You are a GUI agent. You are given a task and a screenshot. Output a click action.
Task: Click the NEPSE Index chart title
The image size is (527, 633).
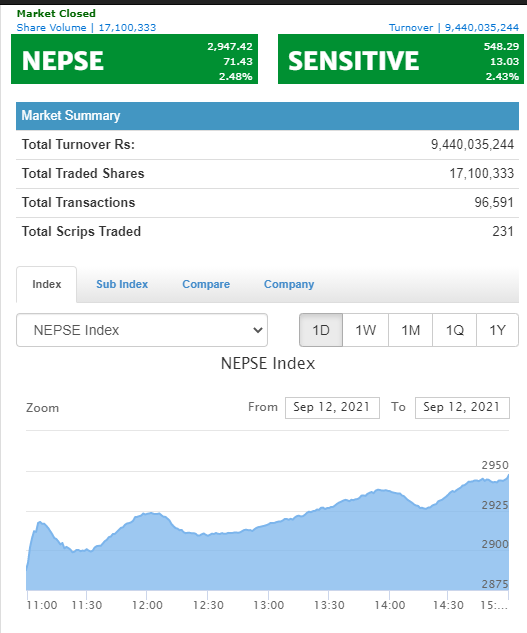268,363
